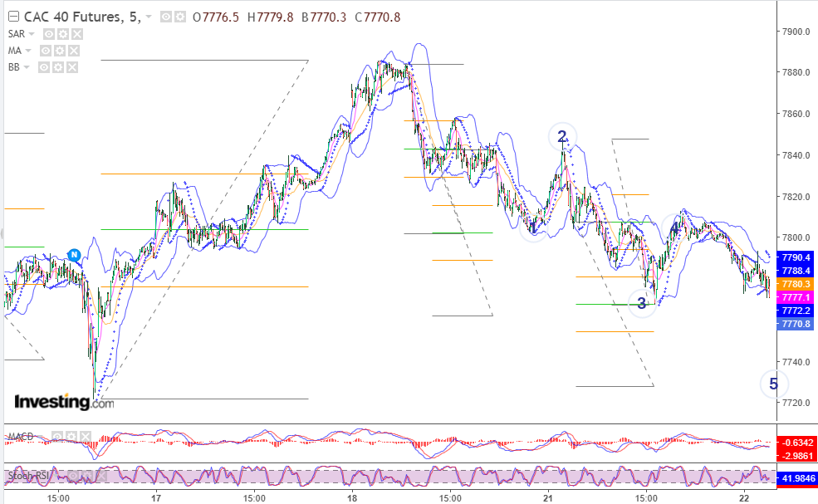Click the Stoch RSI pane title

coord(29,476)
